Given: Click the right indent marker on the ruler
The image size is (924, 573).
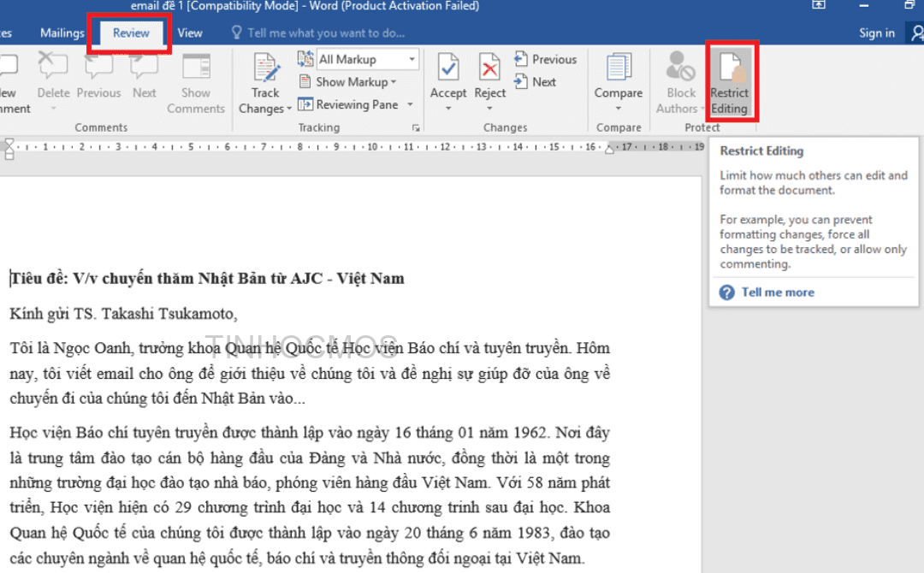Looking at the screenshot, I should [x=609, y=151].
